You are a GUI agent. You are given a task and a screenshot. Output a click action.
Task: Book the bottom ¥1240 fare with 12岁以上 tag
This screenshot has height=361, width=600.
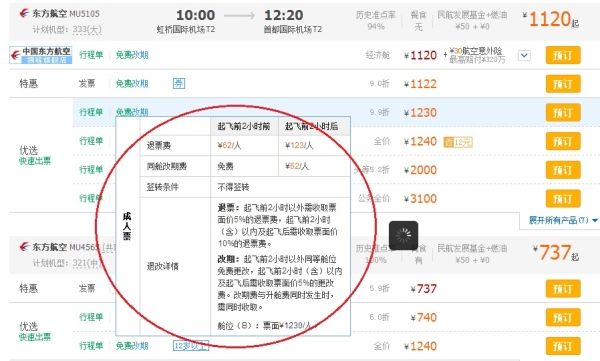coord(563,346)
